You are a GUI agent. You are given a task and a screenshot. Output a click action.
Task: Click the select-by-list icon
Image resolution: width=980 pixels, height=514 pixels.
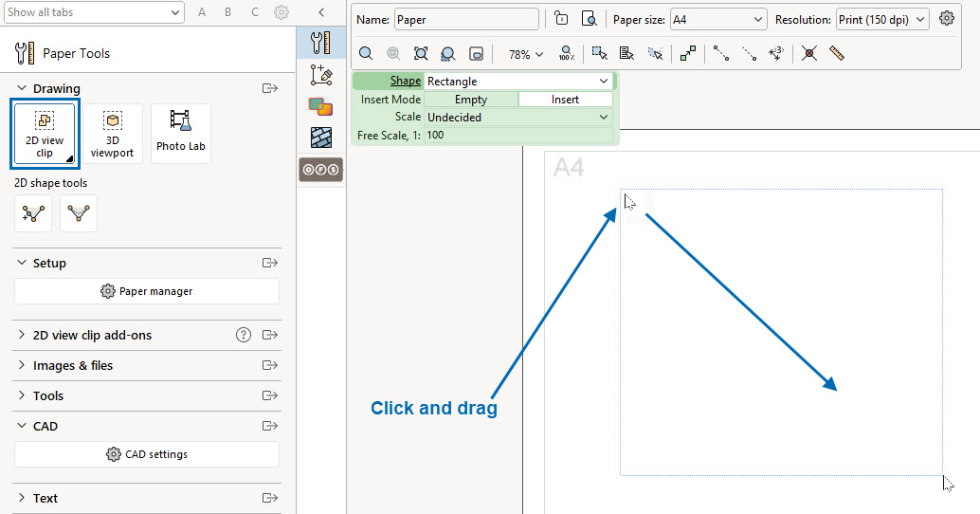(626, 54)
